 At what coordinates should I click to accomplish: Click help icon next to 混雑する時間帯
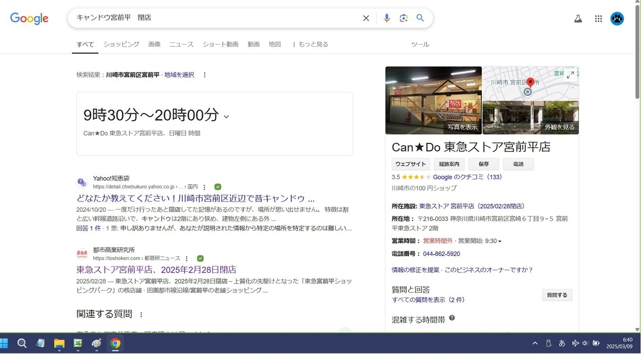pos(452,318)
